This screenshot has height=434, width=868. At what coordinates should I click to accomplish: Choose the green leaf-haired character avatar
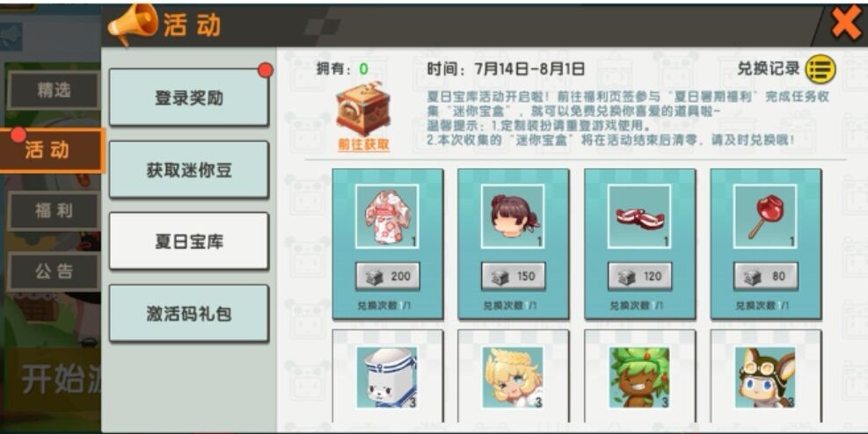(x=639, y=378)
